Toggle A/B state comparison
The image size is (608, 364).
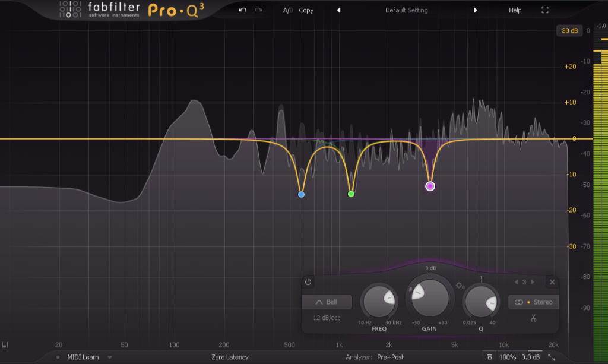(288, 10)
